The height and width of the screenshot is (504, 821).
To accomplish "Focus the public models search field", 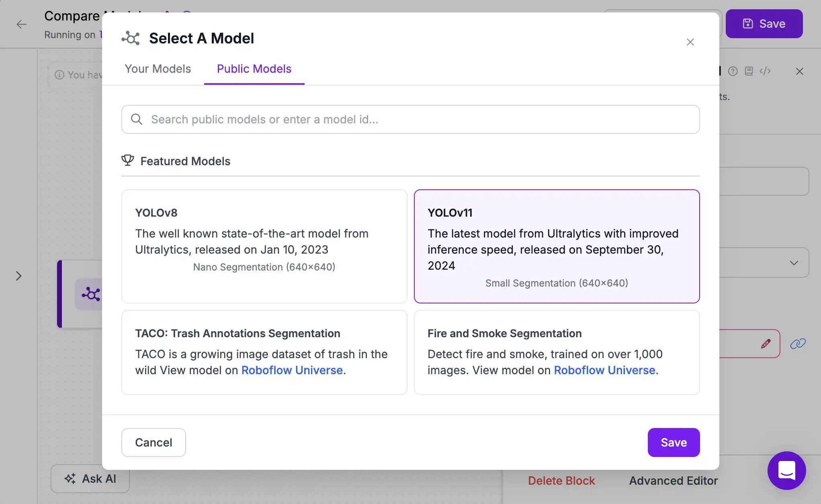I will pos(411,119).
